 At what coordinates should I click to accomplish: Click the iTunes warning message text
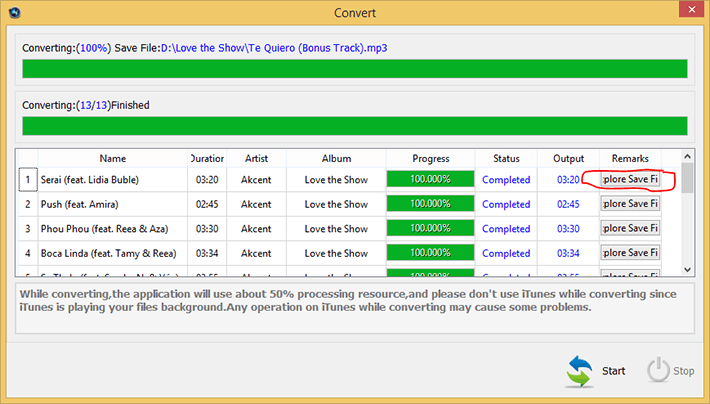348,301
